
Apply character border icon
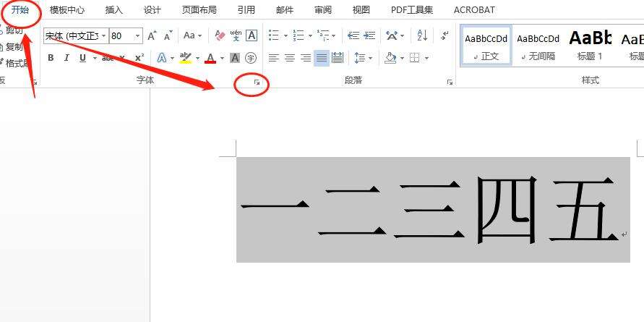(252, 35)
